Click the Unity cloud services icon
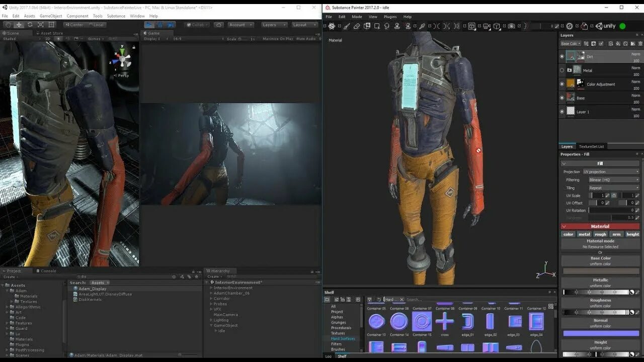The width and height of the screenshot is (644, 362). [x=219, y=25]
